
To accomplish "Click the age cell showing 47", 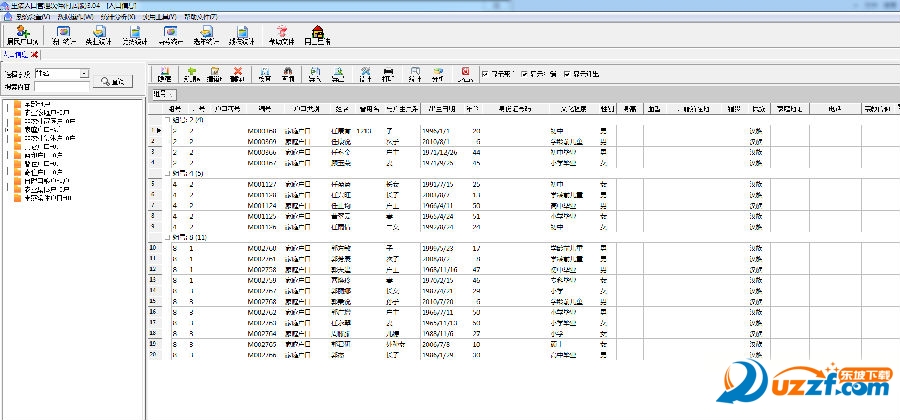I will [476, 269].
